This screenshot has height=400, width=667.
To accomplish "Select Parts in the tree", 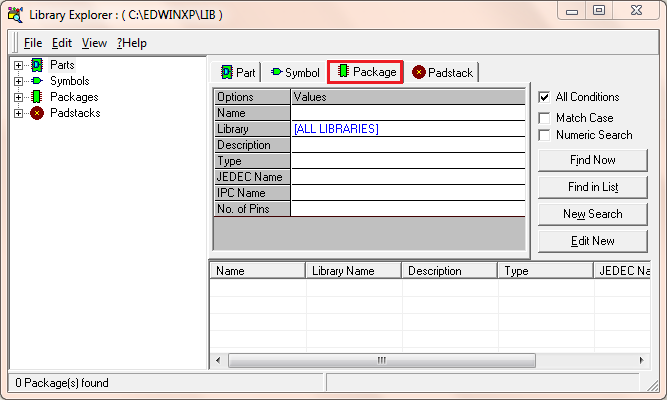I will pyautogui.click(x=62, y=65).
